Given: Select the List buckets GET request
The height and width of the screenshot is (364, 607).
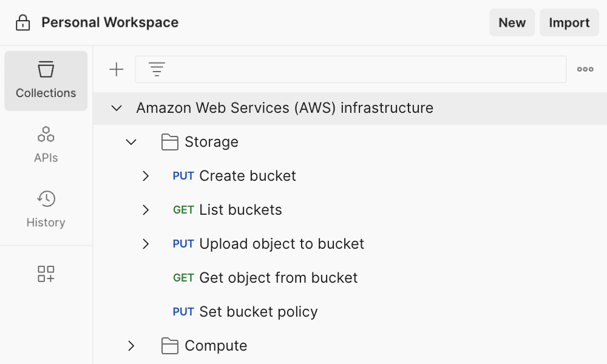Looking at the screenshot, I should (x=240, y=209).
